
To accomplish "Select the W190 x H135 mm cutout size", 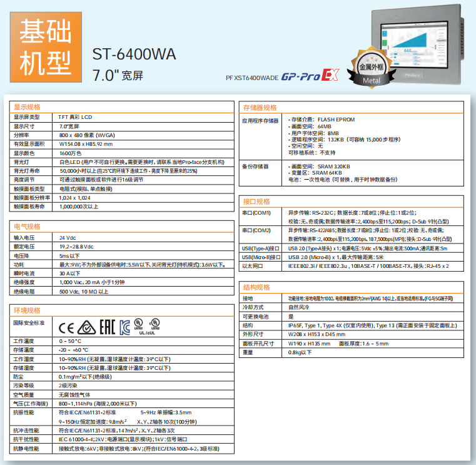I will coord(310,344).
